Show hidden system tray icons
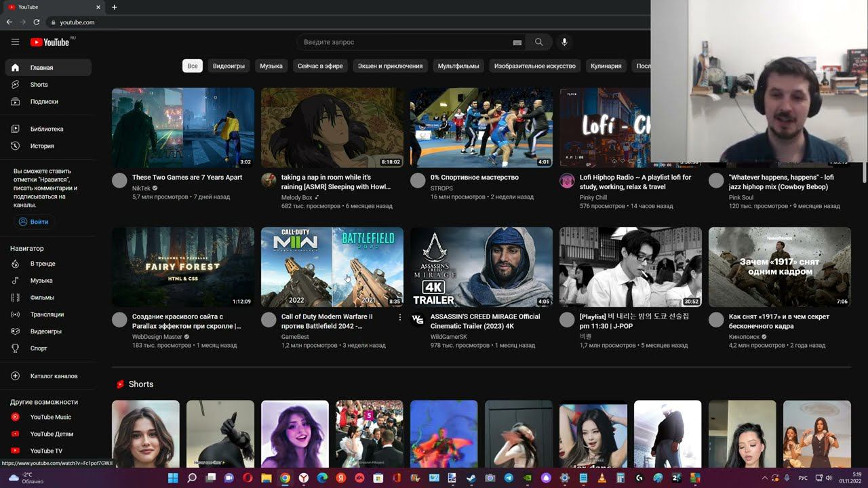868x488 pixels. pos(766,479)
